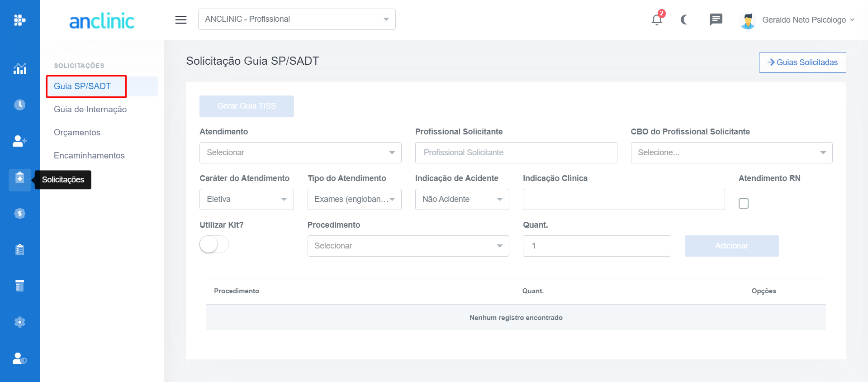Viewport: 868px width, 382px height.
Task: Click the Adicionar button
Action: pos(731,246)
